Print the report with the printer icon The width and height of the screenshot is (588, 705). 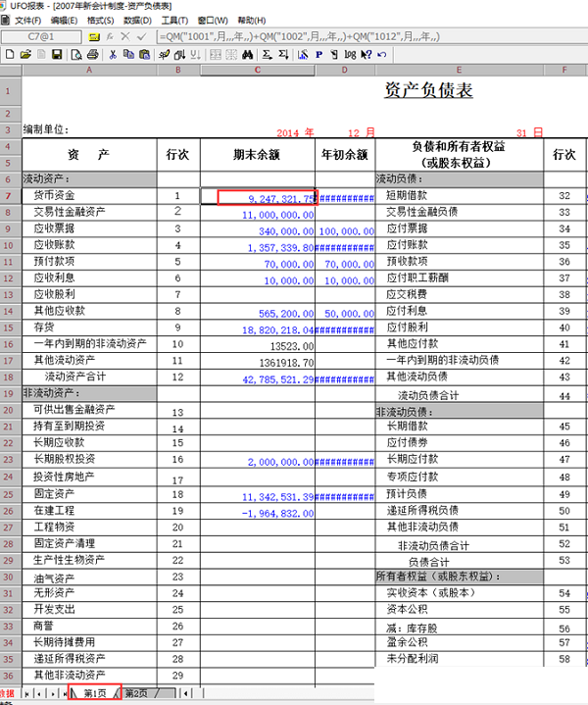(92, 54)
